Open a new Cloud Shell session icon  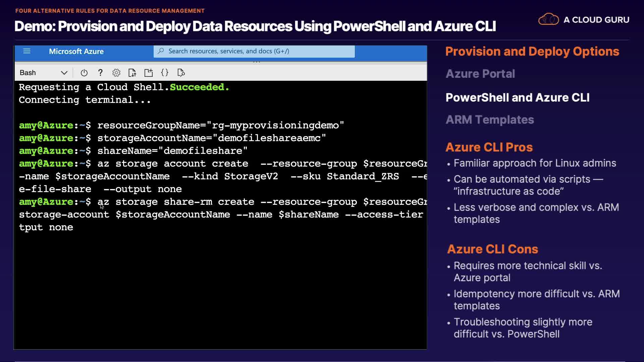tap(148, 73)
